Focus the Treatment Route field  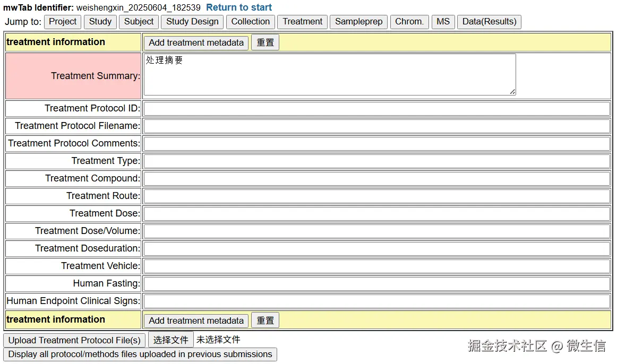(376, 196)
